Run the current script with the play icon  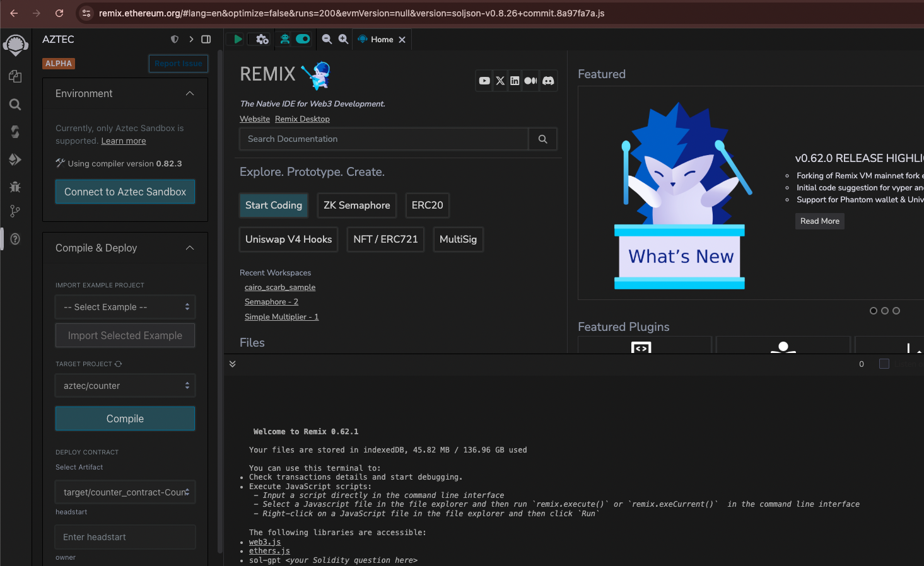[237, 39]
